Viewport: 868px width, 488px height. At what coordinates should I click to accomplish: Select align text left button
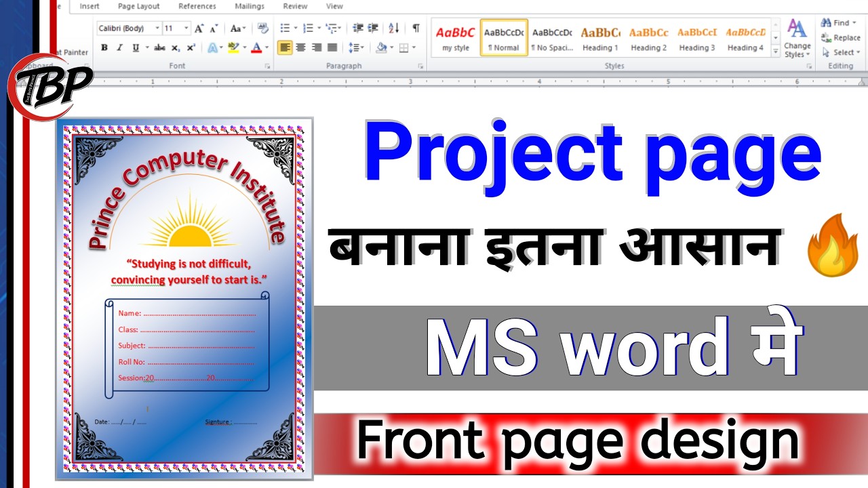pyautogui.click(x=285, y=47)
